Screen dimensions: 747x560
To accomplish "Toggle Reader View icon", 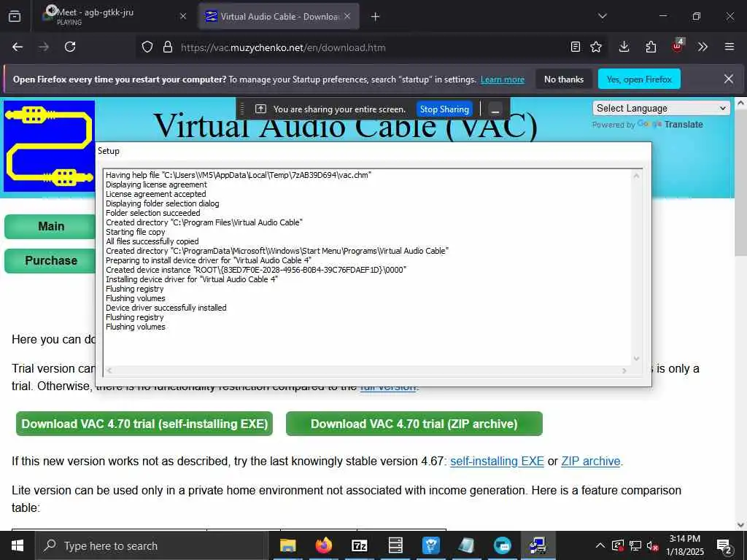I will (576, 47).
